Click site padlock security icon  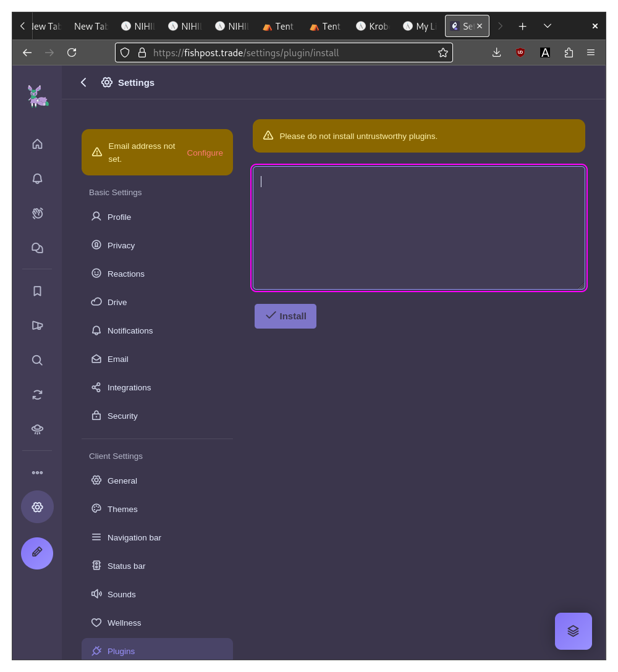[142, 52]
